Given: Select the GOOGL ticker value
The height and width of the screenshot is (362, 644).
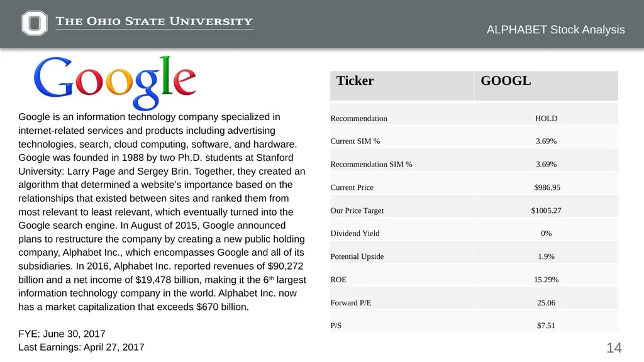Looking at the screenshot, I should point(506,81).
